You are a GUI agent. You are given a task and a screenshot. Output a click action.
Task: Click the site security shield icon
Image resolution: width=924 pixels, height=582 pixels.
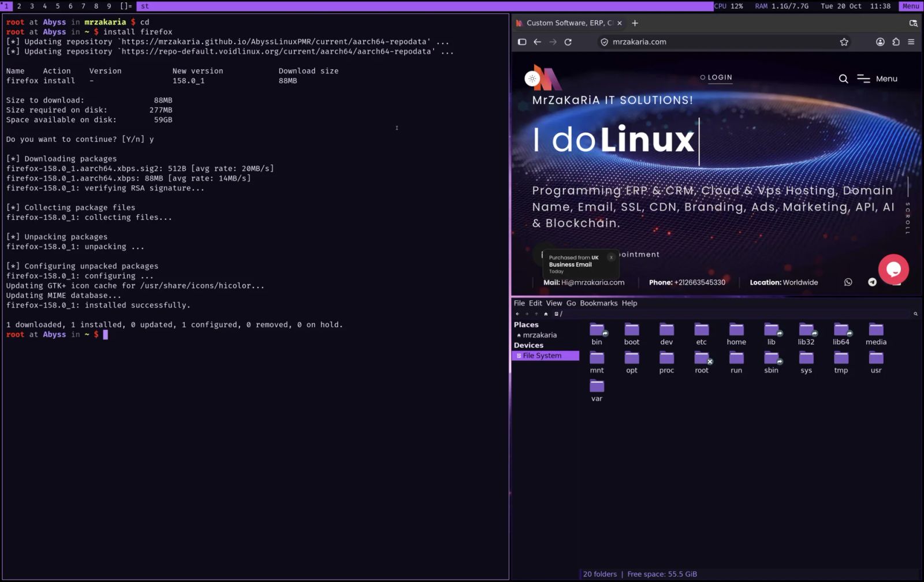click(x=604, y=42)
